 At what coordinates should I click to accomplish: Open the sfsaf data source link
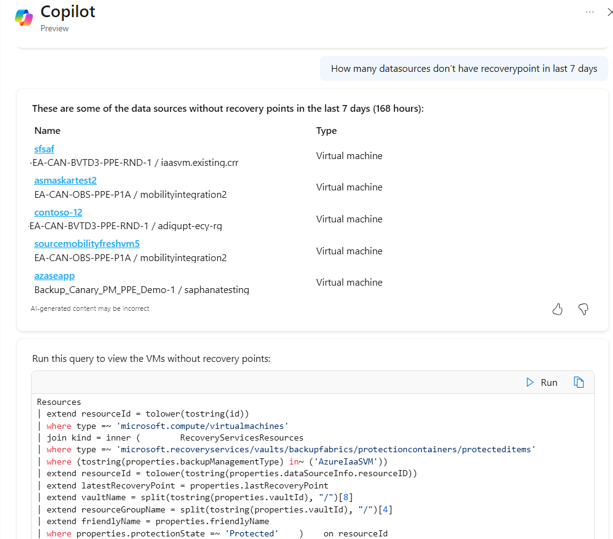tap(44, 149)
